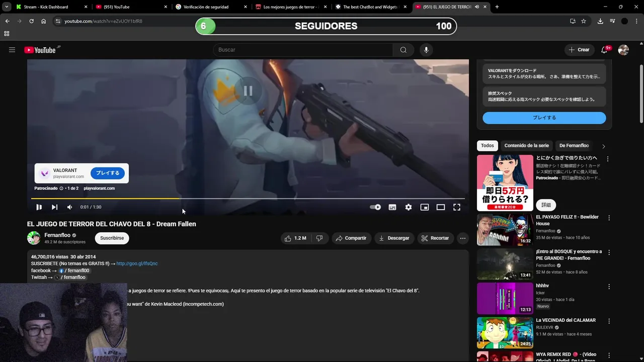Image resolution: width=644 pixels, height=362 pixels.
Task: Open the goo.gl subscribe link in description
Action: coord(137,263)
